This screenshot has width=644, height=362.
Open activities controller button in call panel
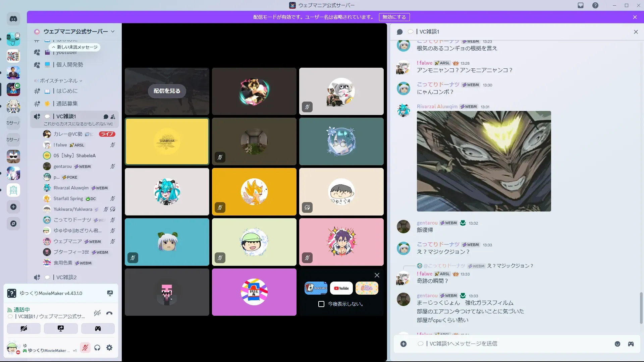[x=98, y=328]
